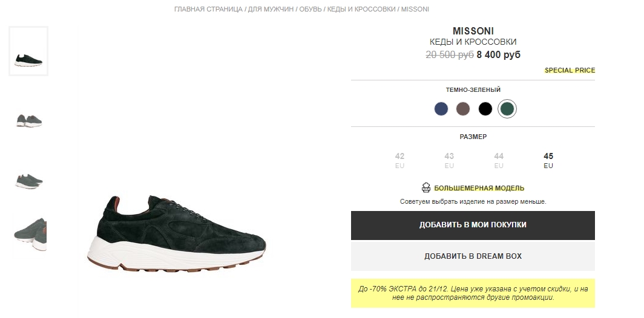Click the БОЛЬШЕМЕРНАЯ МОДЕЛЬ highlighted label
The height and width of the screenshot is (318, 644).
click(479, 189)
